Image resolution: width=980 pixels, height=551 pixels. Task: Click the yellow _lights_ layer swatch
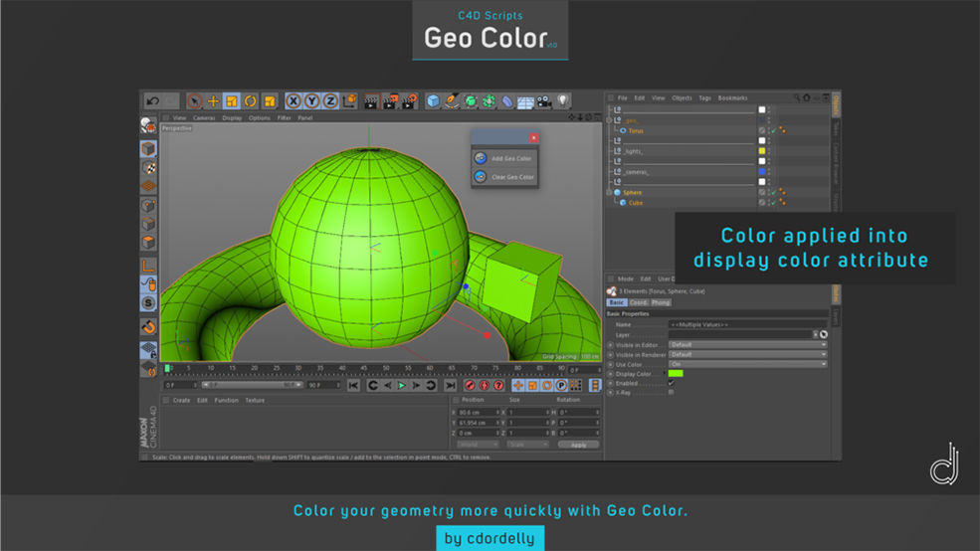pos(761,150)
